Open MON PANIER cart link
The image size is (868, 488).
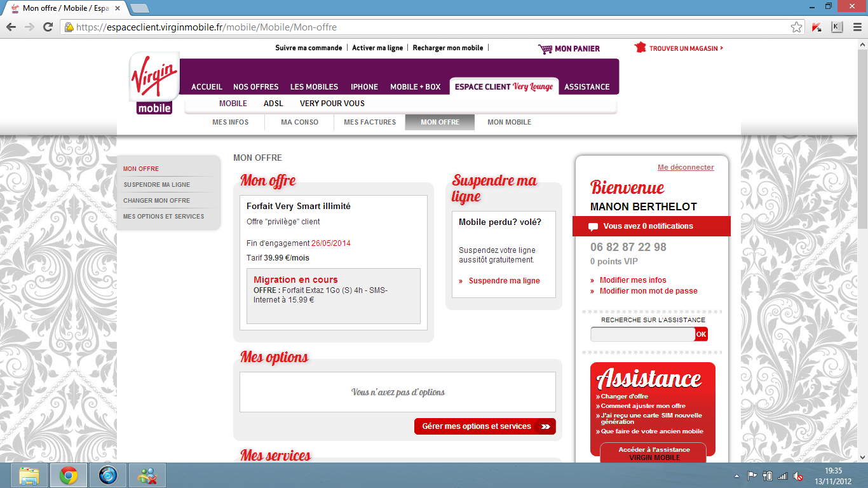coord(577,49)
